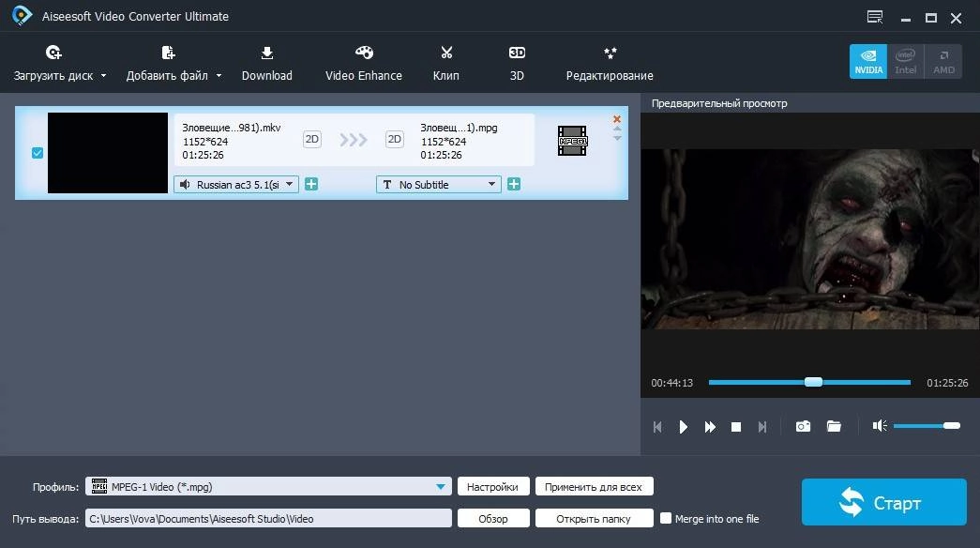Click the Load Disc icon (Загрузить диск)
This screenshot has width=980, height=548.
click(x=53, y=53)
